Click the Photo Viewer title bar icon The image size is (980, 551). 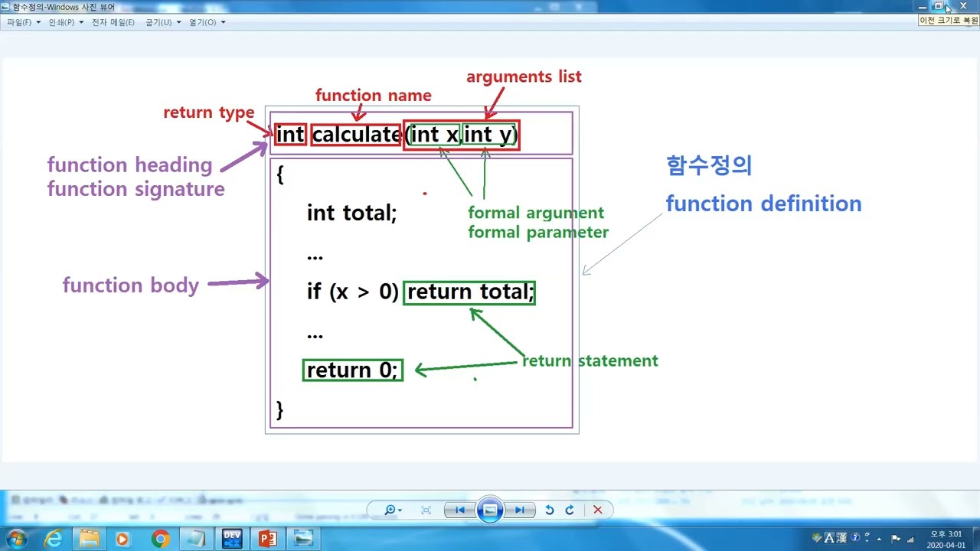[7, 7]
